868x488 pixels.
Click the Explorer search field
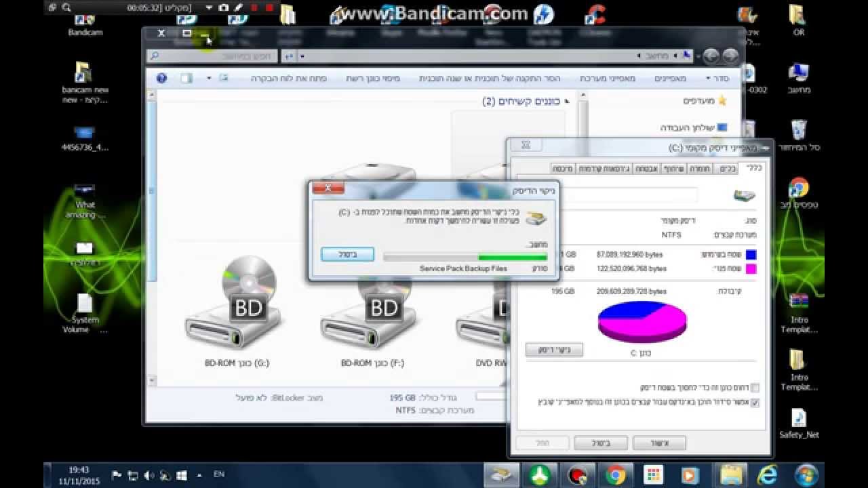pyautogui.click(x=212, y=56)
